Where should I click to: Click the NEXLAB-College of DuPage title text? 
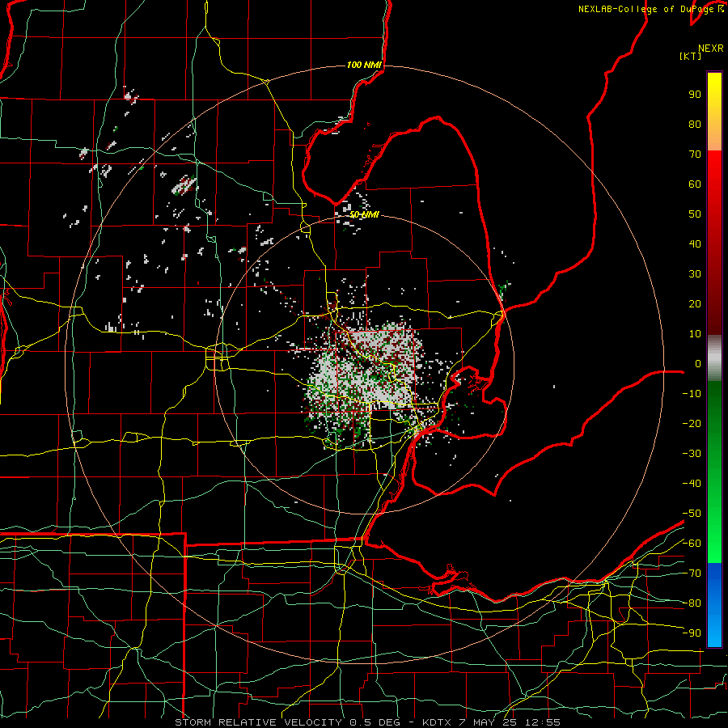(650, 9)
